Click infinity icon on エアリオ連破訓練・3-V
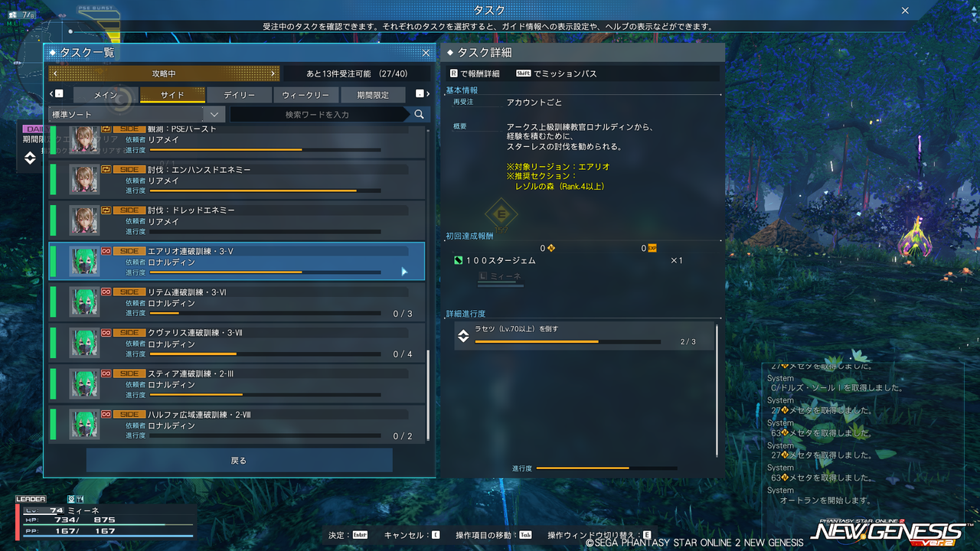Image resolution: width=980 pixels, height=551 pixels. (106, 251)
